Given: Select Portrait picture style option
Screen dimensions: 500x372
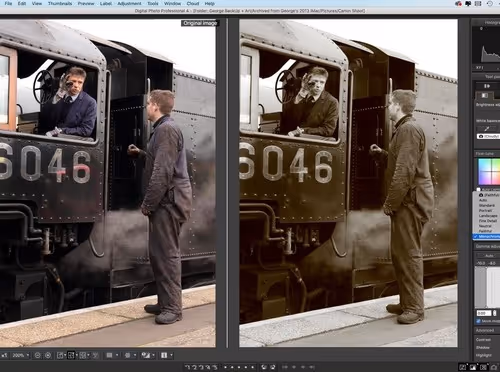Looking at the screenshot, I should click(x=485, y=211).
